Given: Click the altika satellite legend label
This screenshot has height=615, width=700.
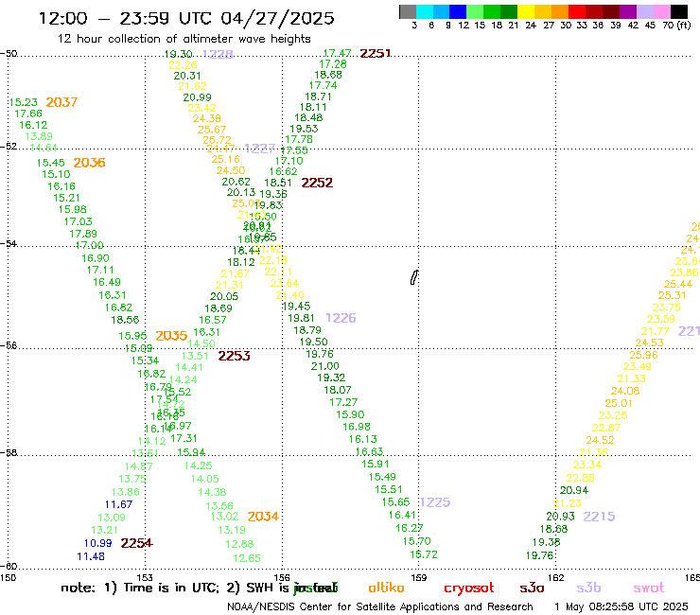Looking at the screenshot, I should point(386,588).
